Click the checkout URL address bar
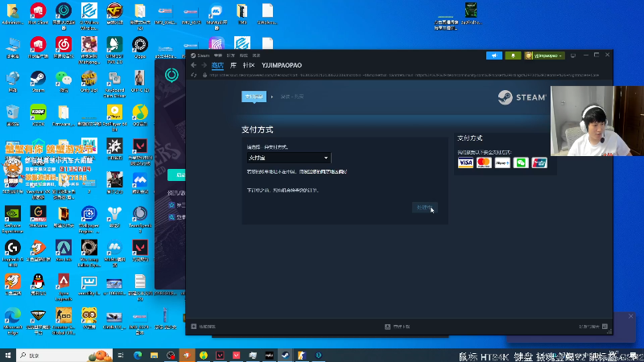This screenshot has width=644, height=362. tap(405, 75)
